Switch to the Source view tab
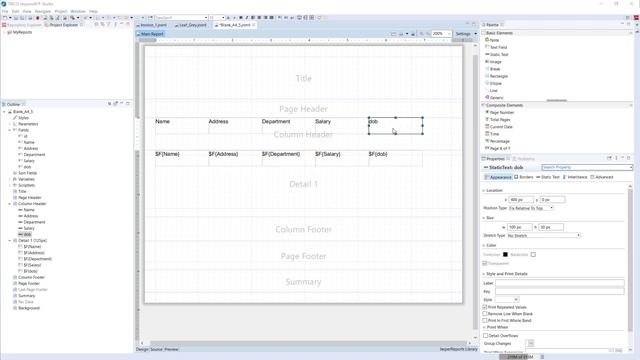This screenshot has height=360, width=640. click(156, 349)
